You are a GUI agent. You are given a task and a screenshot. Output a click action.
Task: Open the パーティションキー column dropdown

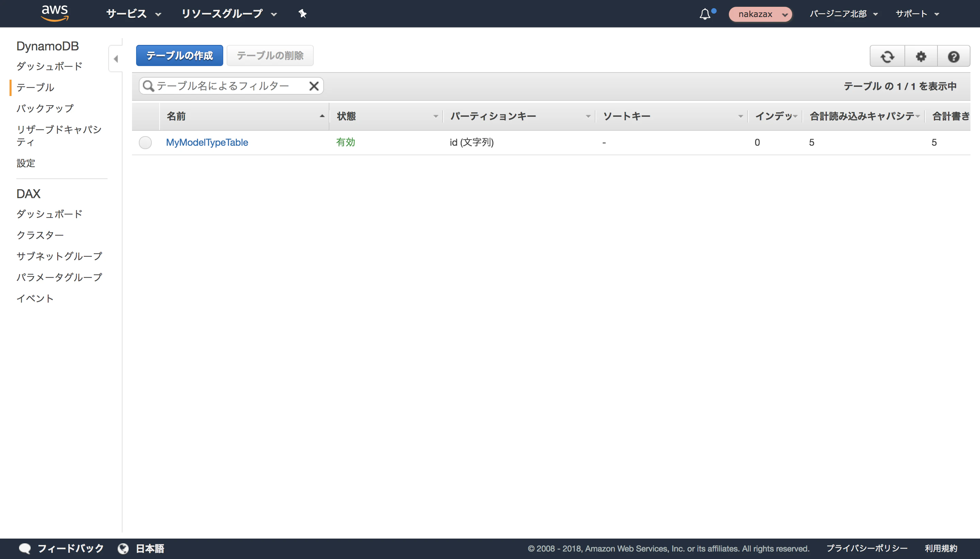pyautogui.click(x=588, y=116)
